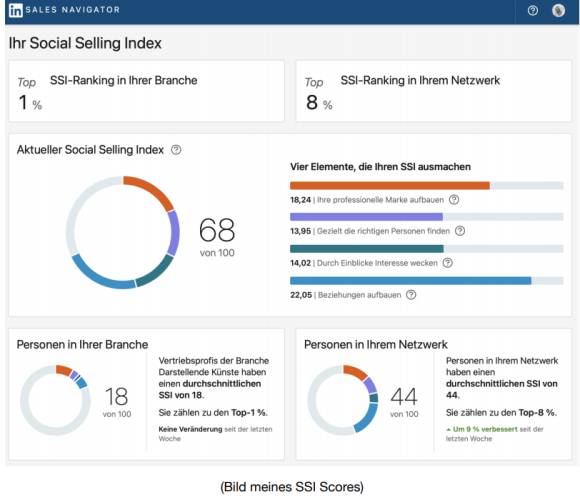The image size is (580, 502).
Task: Click the 13,95 score value
Action: 300,231
